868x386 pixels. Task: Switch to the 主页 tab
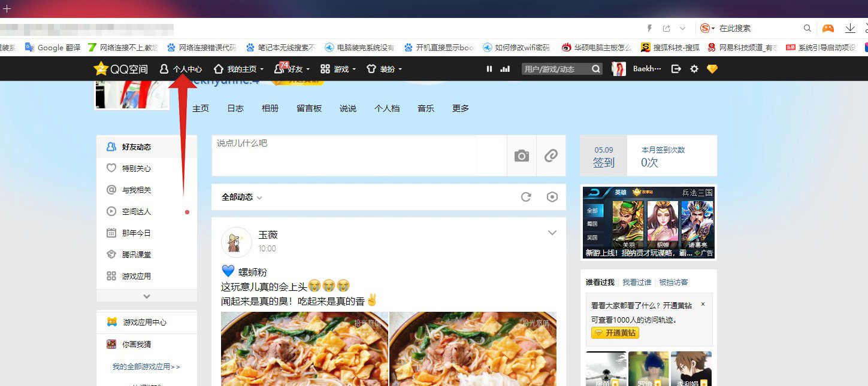pyautogui.click(x=201, y=108)
